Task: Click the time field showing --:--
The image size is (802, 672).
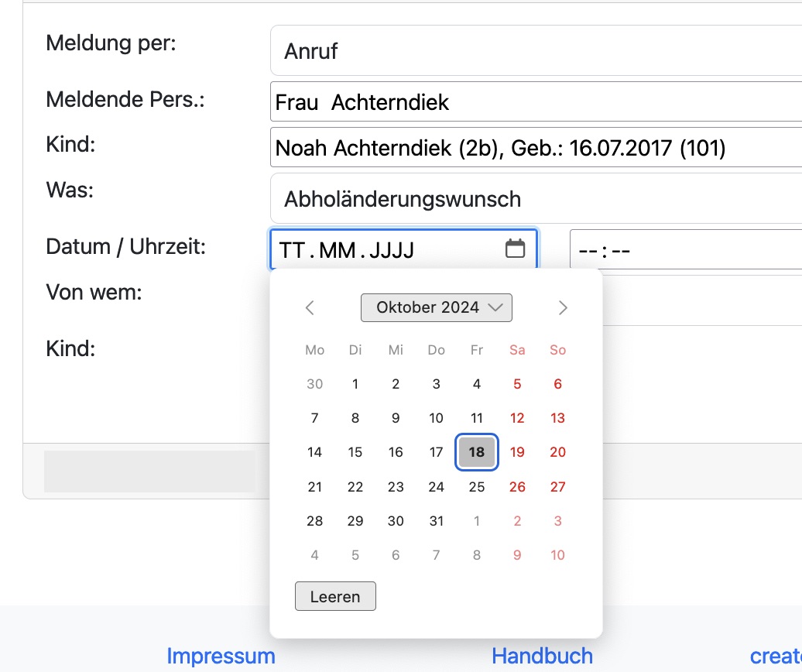Action: [681, 249]
